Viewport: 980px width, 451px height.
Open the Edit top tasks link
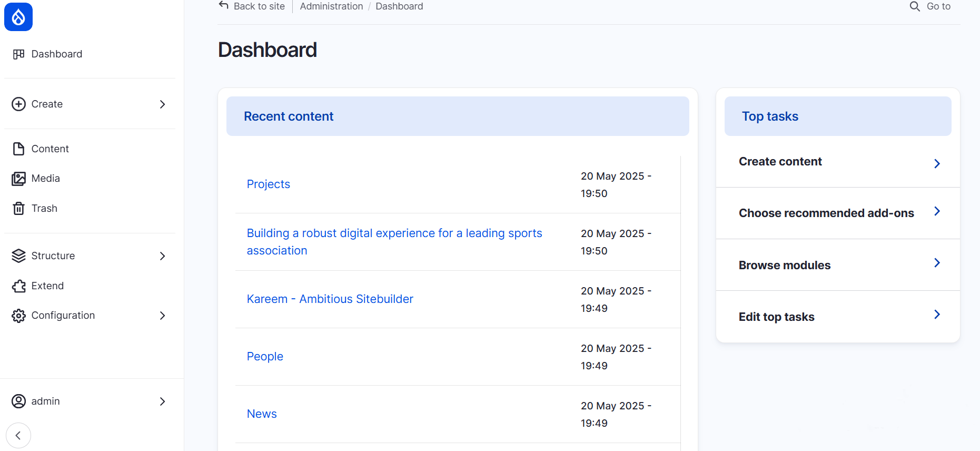tap(776, 317)
